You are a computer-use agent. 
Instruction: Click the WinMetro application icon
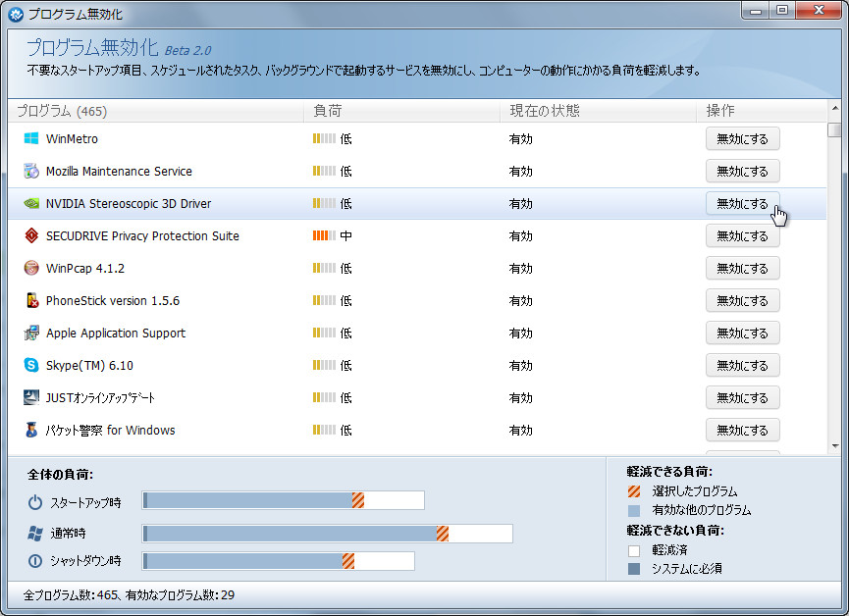click(x=29, y=138)
